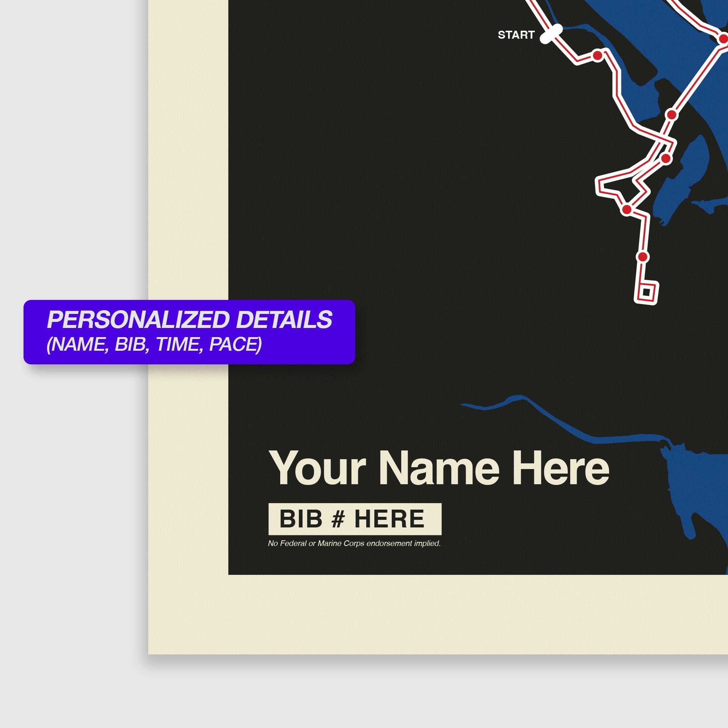Click the "BIB # HERE" box
The image size is (728, 728).
coord(355,519)
